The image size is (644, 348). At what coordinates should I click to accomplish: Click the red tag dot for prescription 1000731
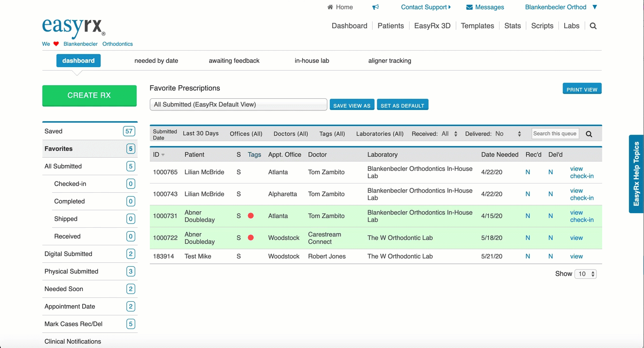point(251,216)
